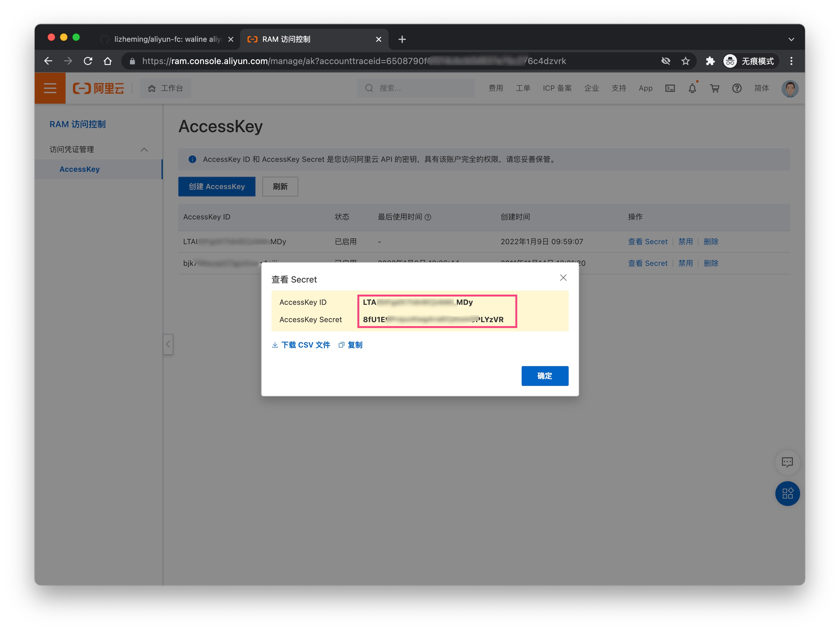Open the notification bell icon

tap(692, 89)
